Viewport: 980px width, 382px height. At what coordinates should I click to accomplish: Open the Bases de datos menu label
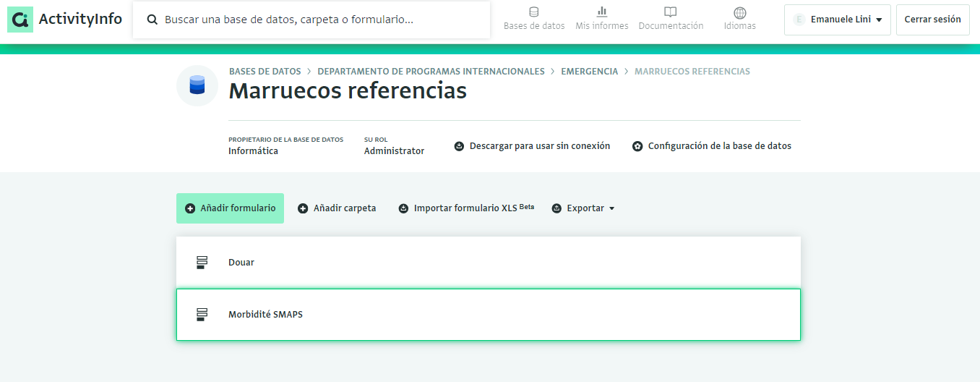534,26
